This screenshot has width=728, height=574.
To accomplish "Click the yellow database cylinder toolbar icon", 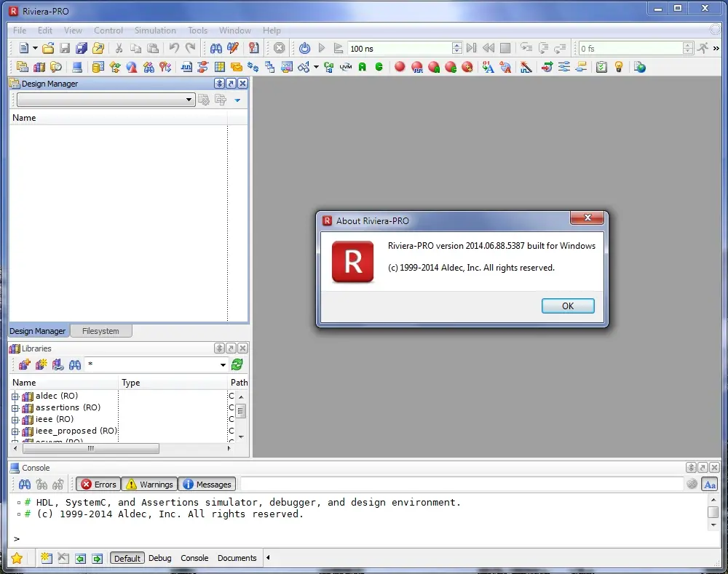I will point(98,67).
